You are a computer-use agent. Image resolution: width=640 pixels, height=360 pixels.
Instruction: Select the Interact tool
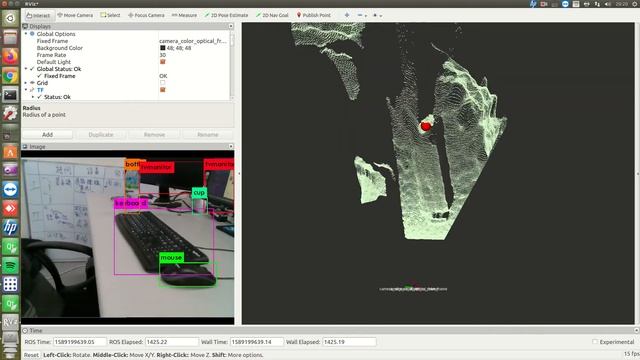pyautogui.click(x=38, y=15)
